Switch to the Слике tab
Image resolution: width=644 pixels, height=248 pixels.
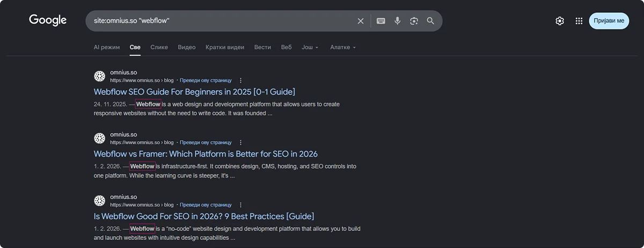(x=159, y=47)
